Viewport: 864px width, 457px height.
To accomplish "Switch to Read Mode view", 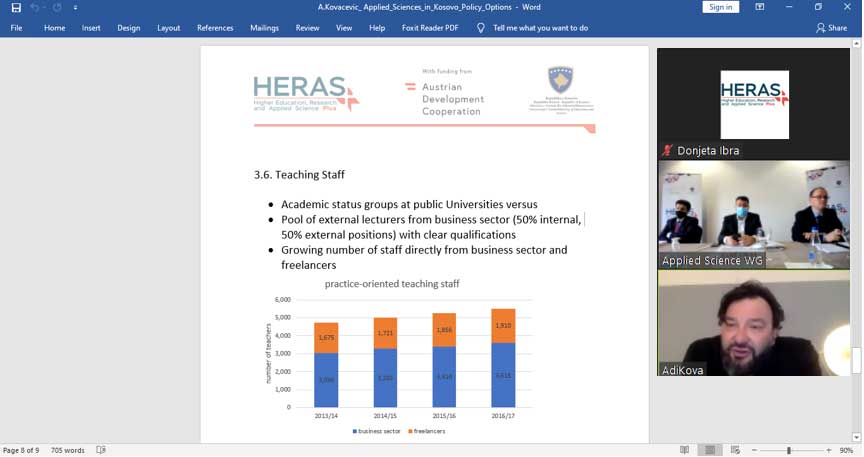I will click(x=684, y=450).
